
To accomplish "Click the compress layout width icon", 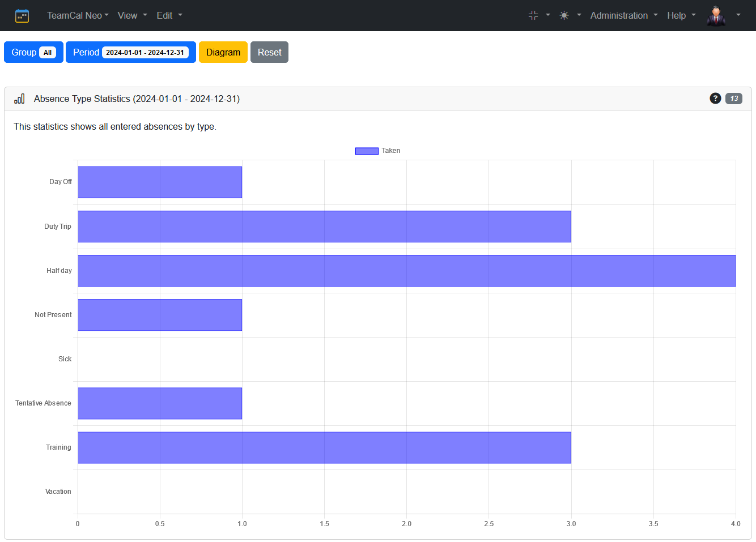I will [x=533, y=15].
